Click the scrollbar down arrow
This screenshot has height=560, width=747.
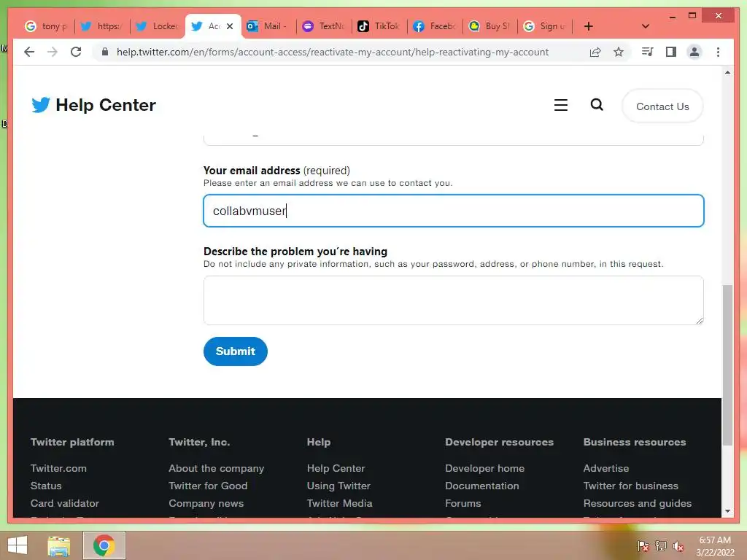(727, 511)
